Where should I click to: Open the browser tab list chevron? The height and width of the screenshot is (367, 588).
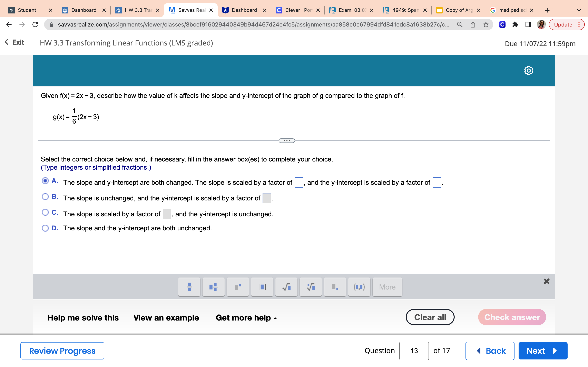coord(579,10)
